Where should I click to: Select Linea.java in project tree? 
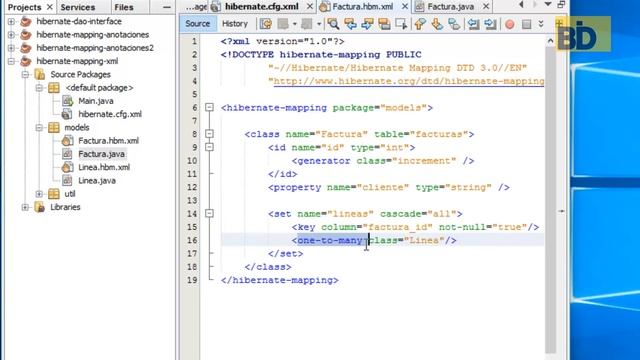[97, 180]
